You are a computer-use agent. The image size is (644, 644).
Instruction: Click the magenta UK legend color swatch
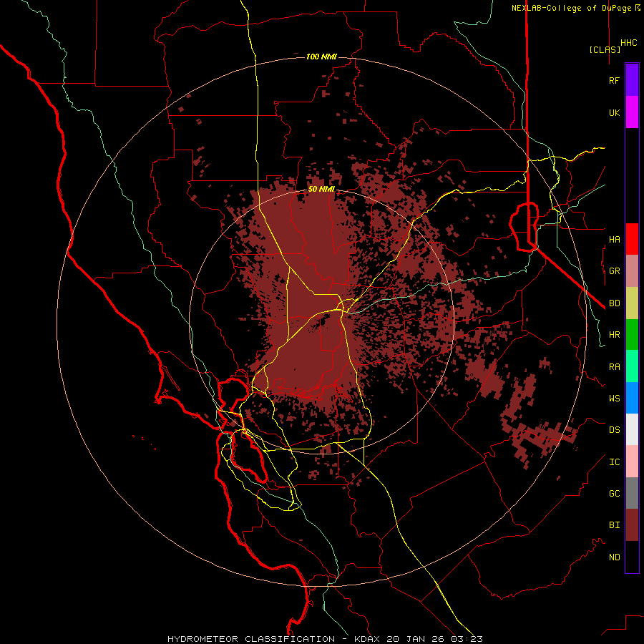pos(632,112)
